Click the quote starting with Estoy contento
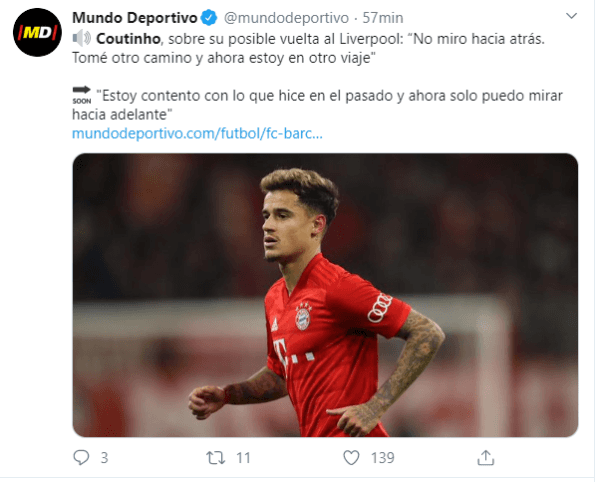The width and height of the screenshot is (600, 482). pyautogui.click(x=317, y=105)
